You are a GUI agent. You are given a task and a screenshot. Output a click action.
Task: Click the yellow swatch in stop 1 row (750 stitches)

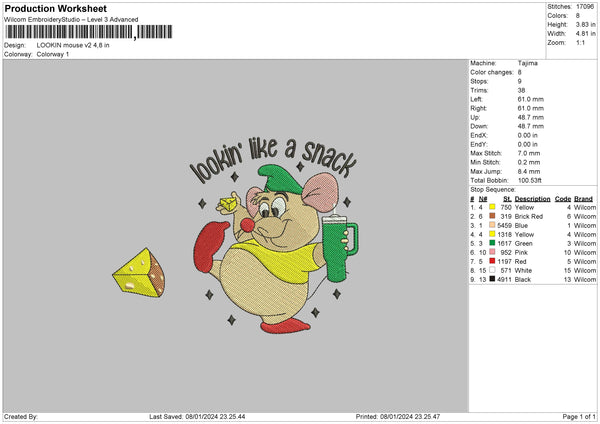pos(492,207)
